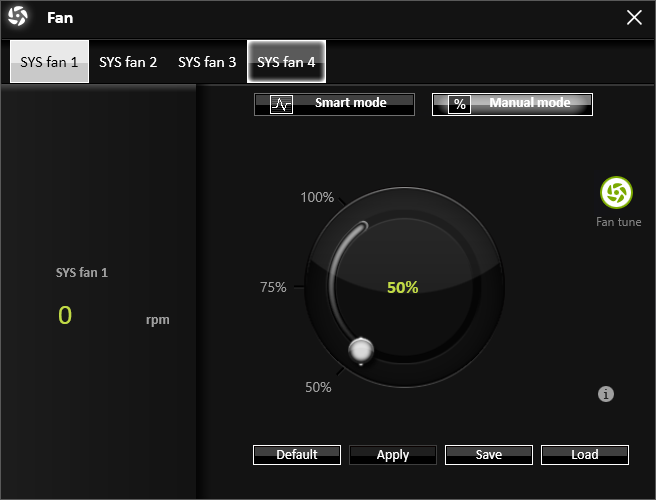Screen dimensions: 656x500
Task: Switch to the SYS fan 2 tab
Action: tap(128, 62)
